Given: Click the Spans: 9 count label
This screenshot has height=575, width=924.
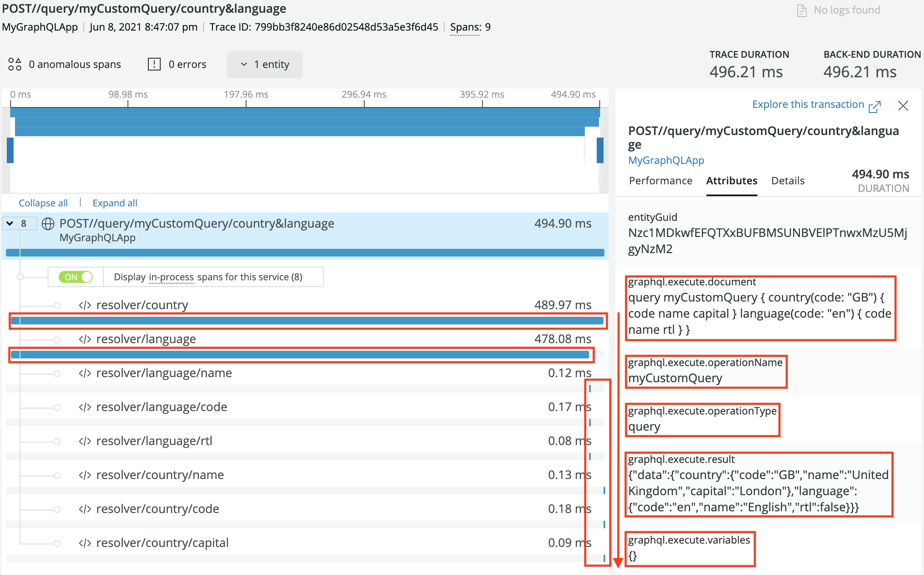Looking at the screenshot, I should pyautogui.click(x=470, y=27).
